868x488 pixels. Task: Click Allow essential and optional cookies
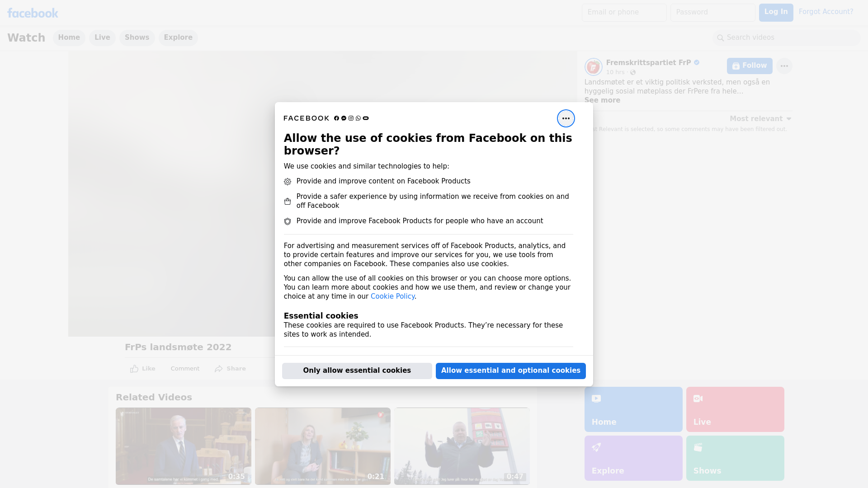511,371
